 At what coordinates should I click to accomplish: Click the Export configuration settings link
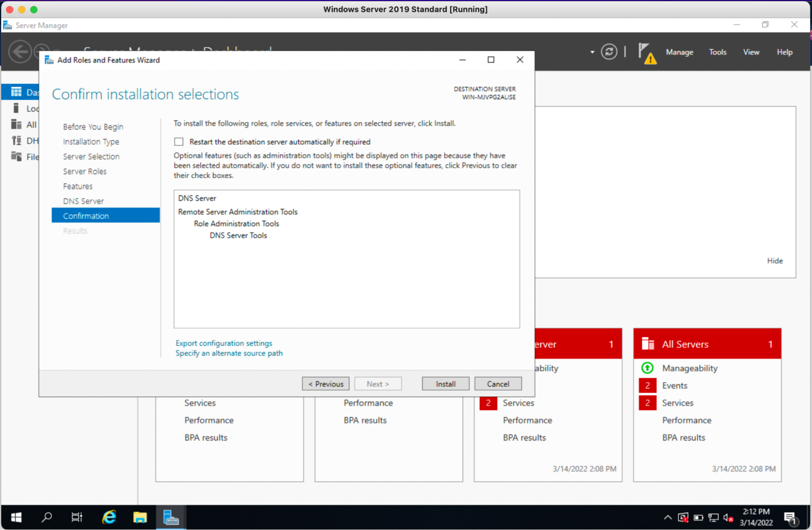pos(223,343)
